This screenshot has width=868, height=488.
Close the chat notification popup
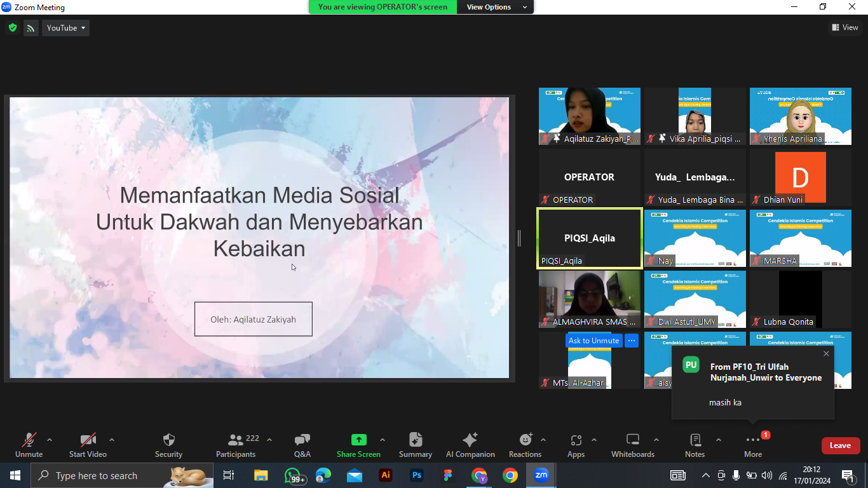point(826,354)
